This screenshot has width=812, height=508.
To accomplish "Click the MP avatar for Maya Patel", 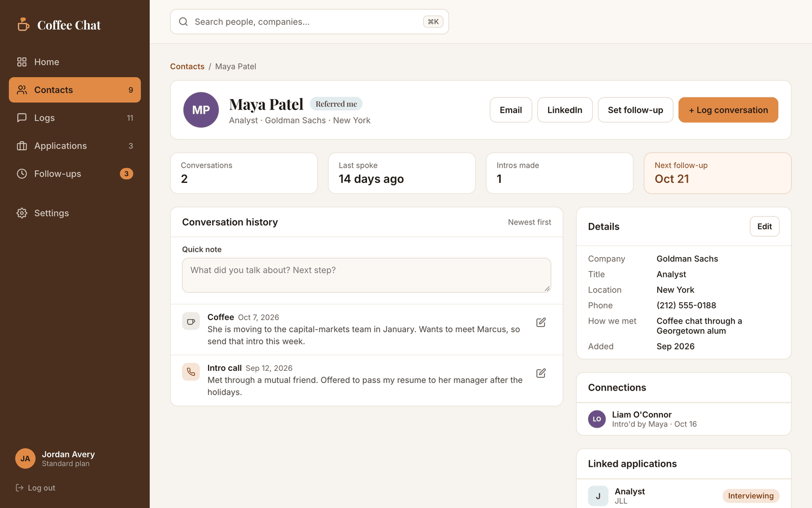I will pos(201,110).
